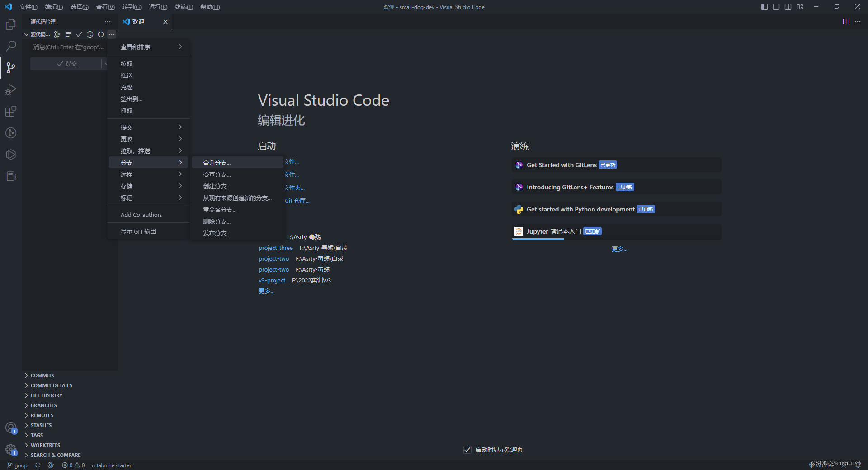Viewport: 868px width, 470px height.
Task: Select 创建分支... in the branch submenu
Action: pyautogui.click(x=238, y=186)
